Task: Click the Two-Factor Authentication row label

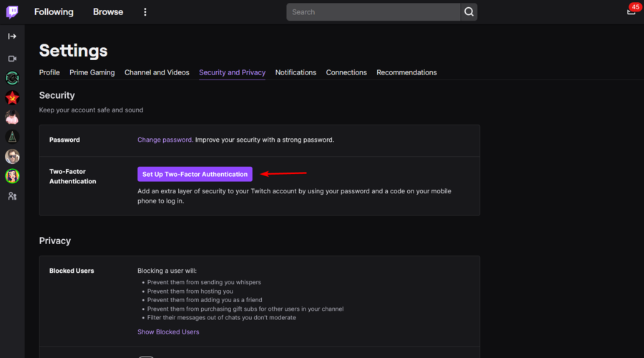Action: pos(73,176)
